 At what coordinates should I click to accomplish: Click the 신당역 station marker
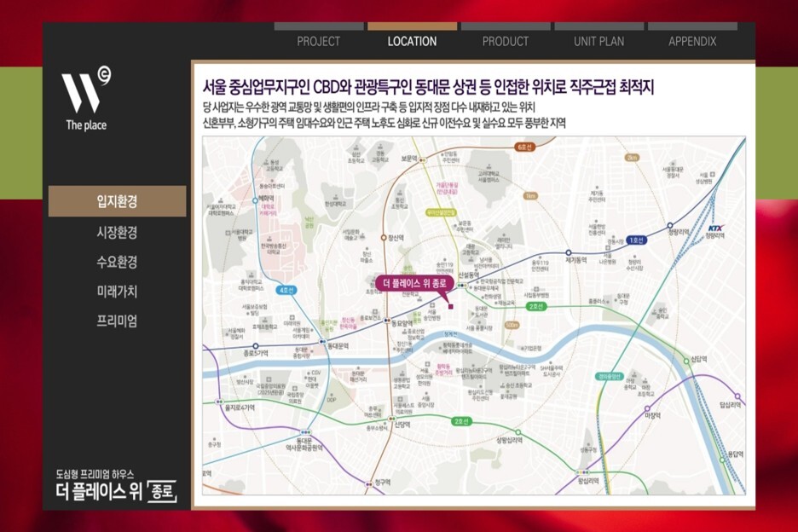[392, 419]
